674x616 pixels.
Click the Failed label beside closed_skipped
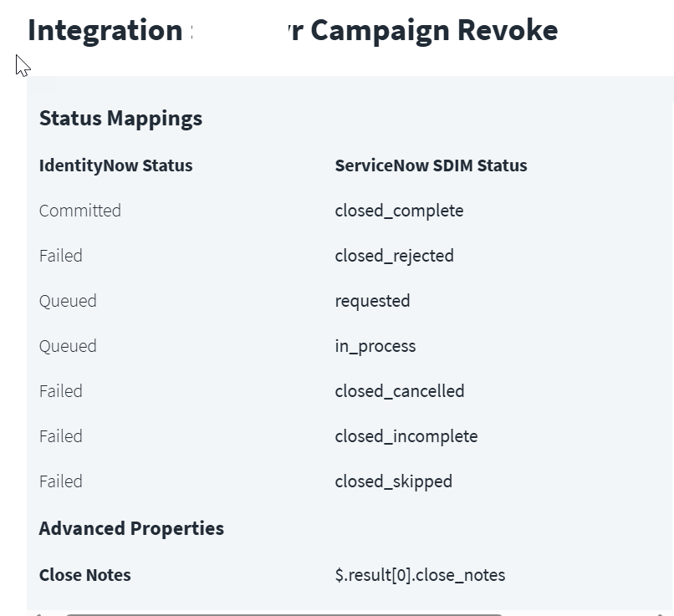tap(61, 481)
